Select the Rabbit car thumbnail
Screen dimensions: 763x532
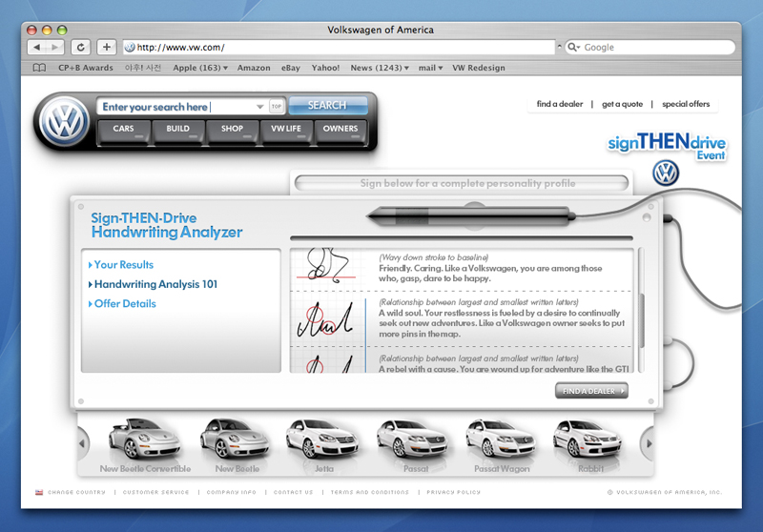[x=589, y=445]
